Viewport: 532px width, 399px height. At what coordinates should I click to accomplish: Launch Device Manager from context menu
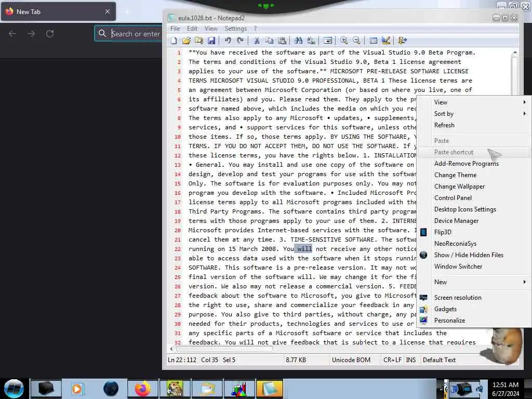tap(474, 221)
